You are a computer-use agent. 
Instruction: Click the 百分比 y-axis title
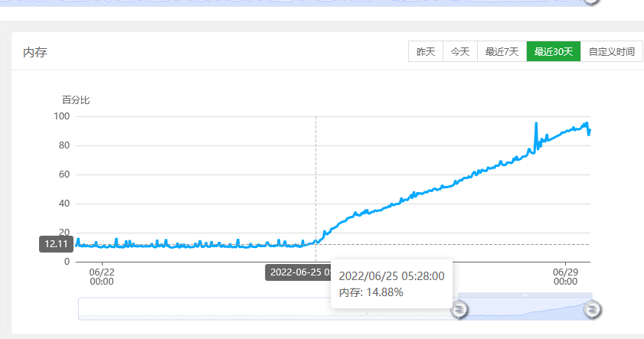[x=76, y=100]
